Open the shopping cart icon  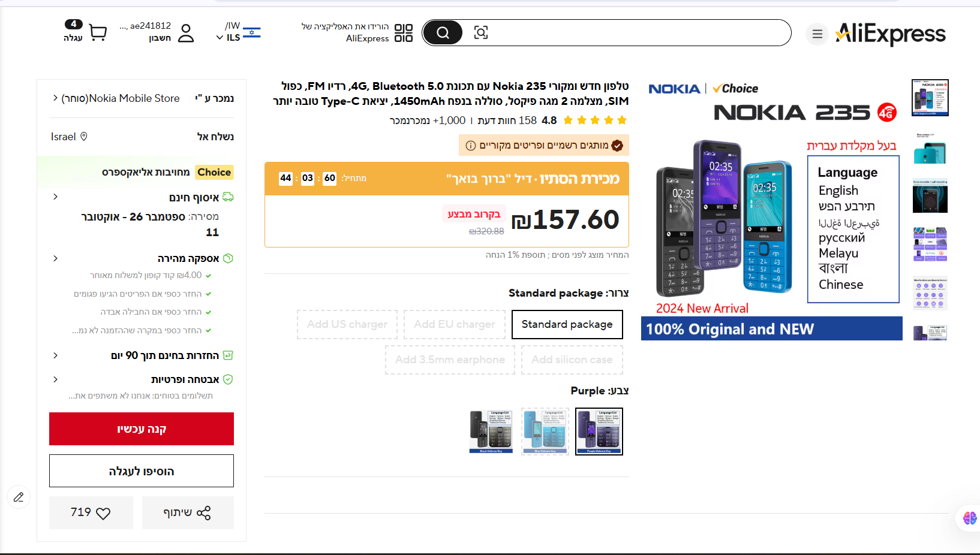(x=98, y=32)
